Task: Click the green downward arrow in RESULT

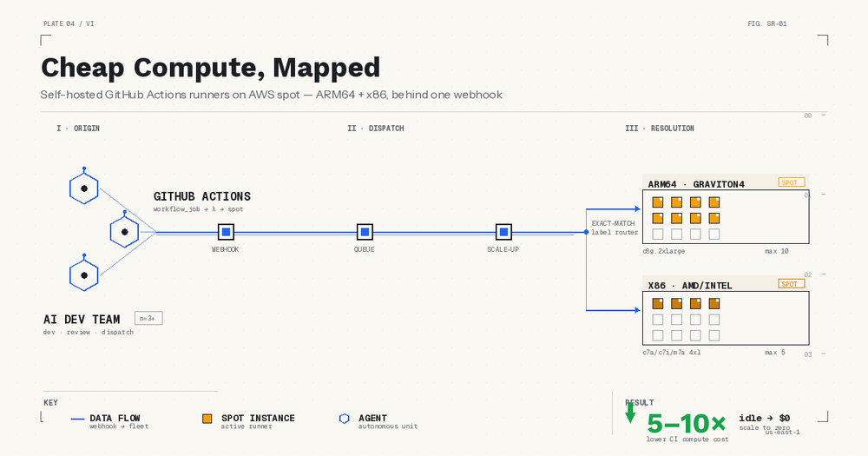Action: pyautogui.click(x=630, y=413)
